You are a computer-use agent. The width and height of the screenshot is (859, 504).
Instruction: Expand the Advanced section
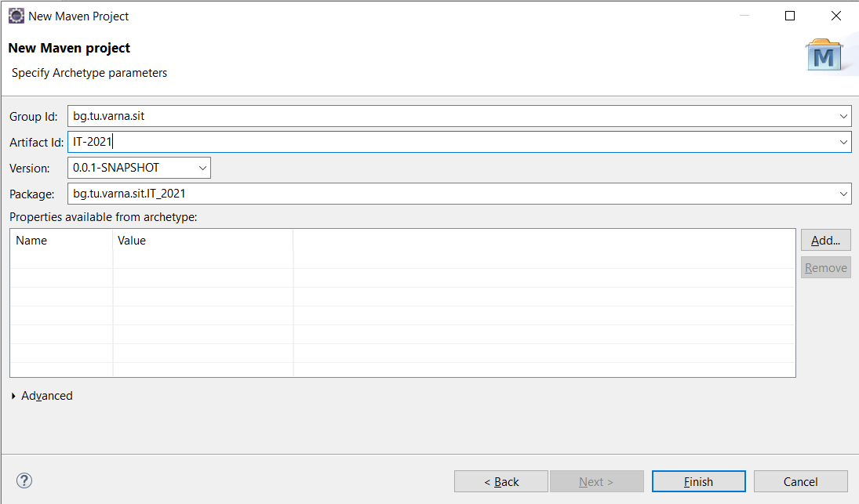(13, 396)
